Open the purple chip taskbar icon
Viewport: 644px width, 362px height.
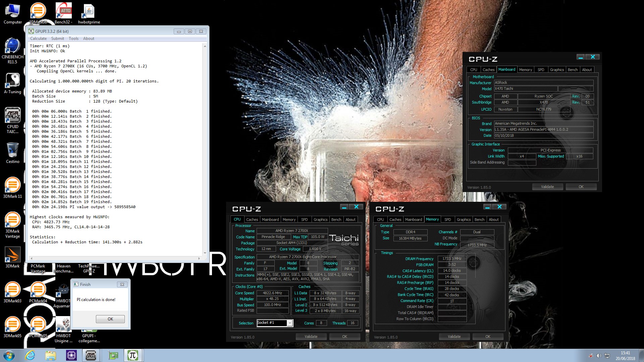71,355
